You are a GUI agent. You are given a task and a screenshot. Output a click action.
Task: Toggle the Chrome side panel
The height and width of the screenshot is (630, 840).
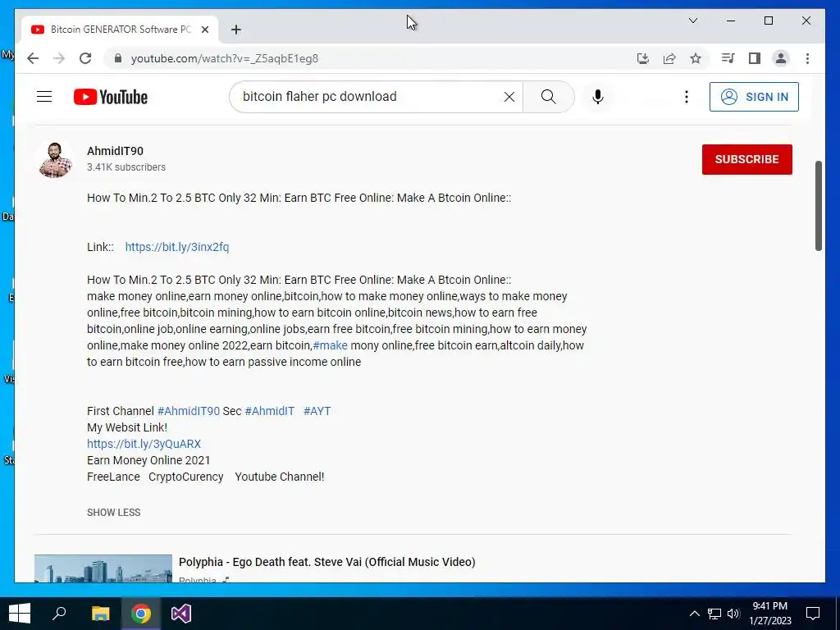[x=755, y=58]
